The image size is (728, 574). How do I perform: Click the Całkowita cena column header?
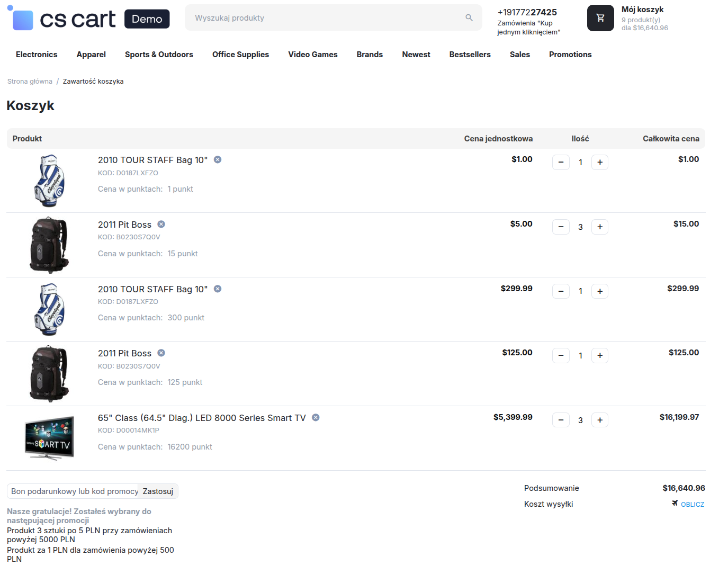tap(671, 139)
